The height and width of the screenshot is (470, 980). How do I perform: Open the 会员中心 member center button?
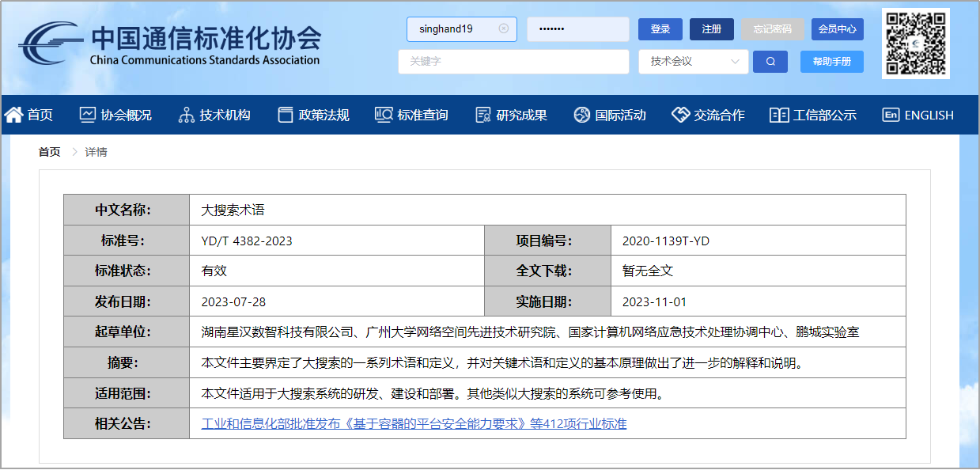click(838, 29)
